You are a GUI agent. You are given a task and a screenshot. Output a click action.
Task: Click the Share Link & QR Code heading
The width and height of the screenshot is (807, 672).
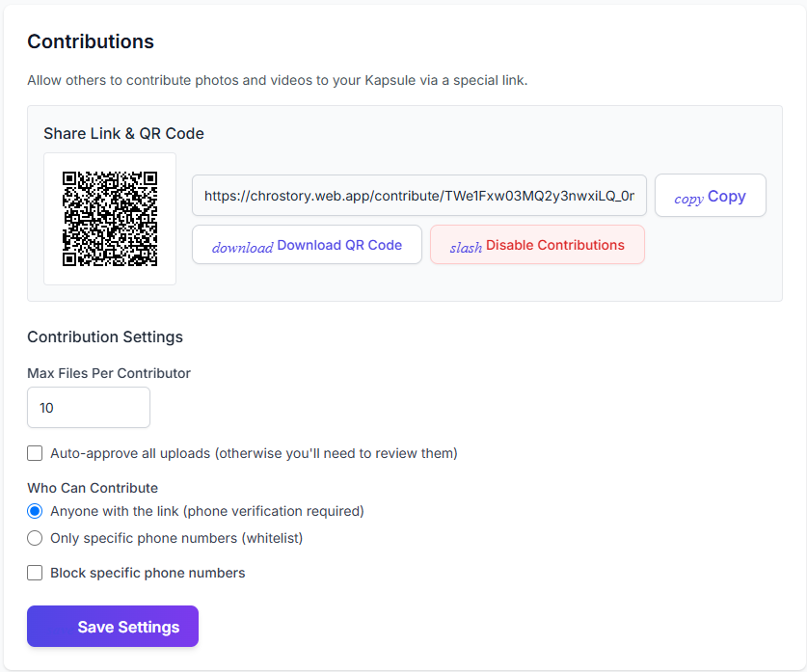click(123, 133)
